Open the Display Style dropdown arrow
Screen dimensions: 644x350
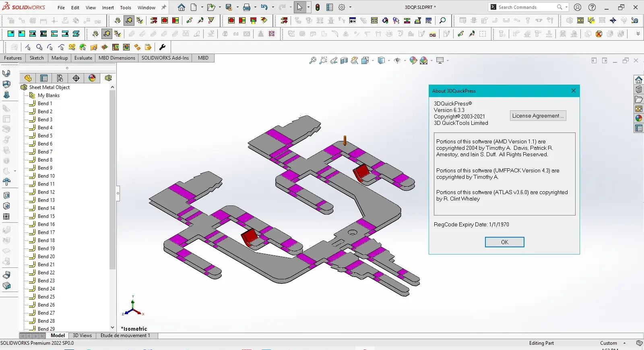[x=389, y=61]
